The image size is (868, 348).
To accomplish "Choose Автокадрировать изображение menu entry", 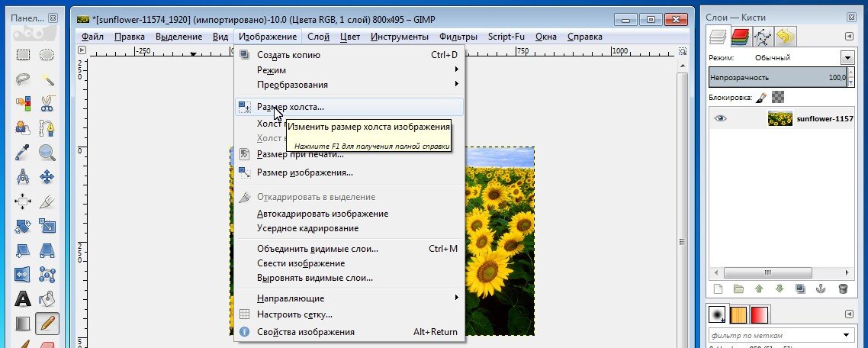I will click(350, 214).
